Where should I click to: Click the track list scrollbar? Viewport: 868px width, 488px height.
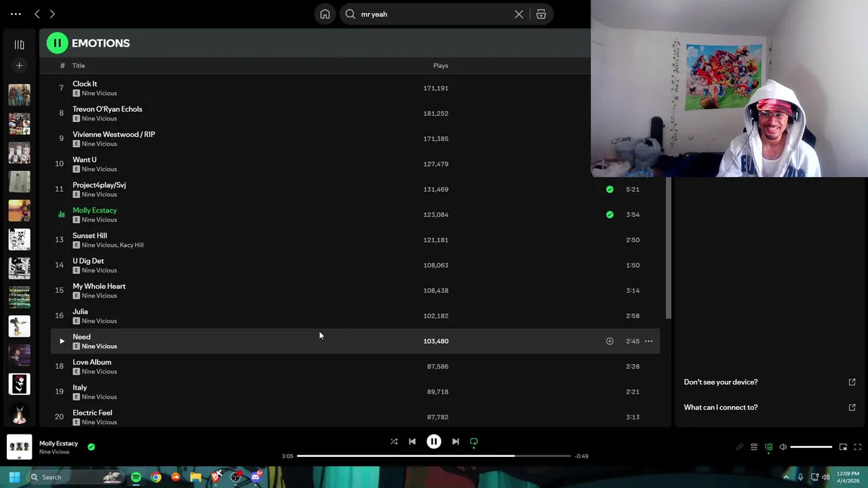tap(669, 247)
